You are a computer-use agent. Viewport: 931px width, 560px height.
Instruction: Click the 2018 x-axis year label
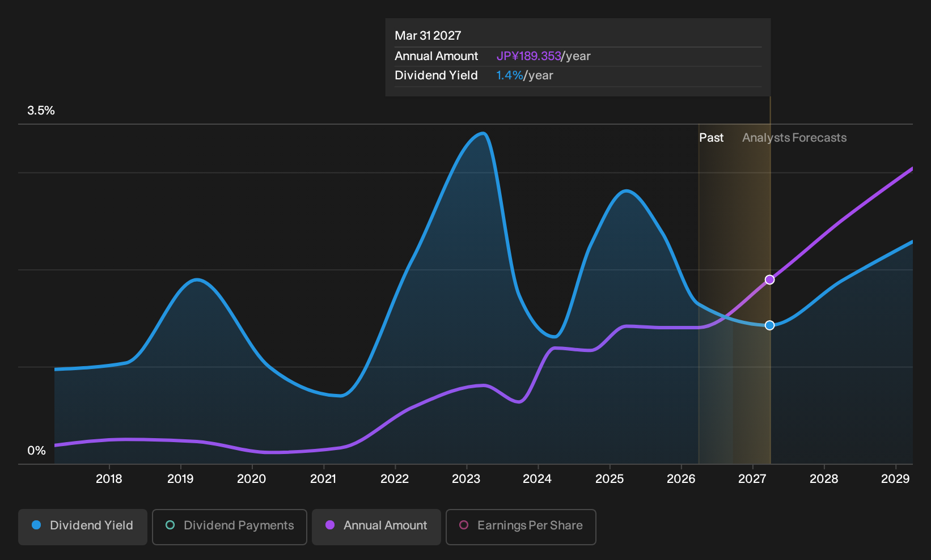coord(109,479)
